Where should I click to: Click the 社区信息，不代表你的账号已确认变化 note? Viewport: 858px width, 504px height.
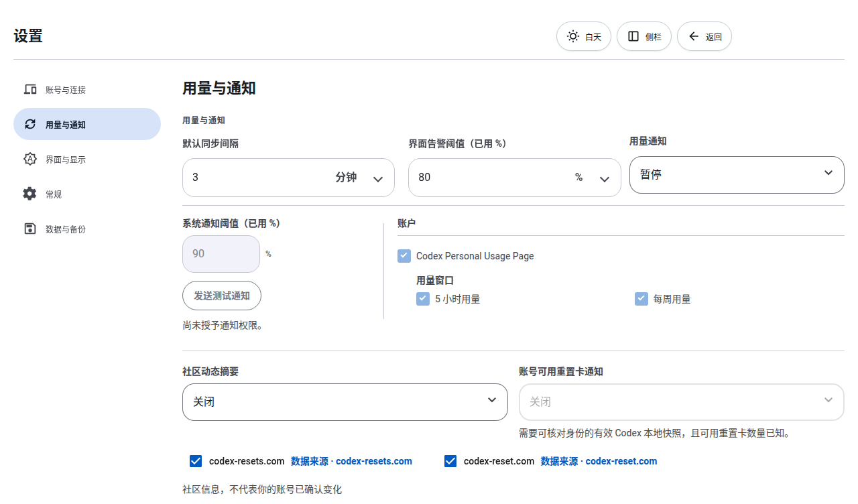coord(262,490)
